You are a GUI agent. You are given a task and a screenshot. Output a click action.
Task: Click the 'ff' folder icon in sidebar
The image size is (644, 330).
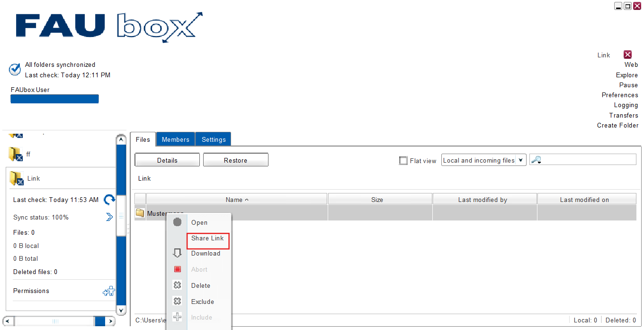pos(15,154)
